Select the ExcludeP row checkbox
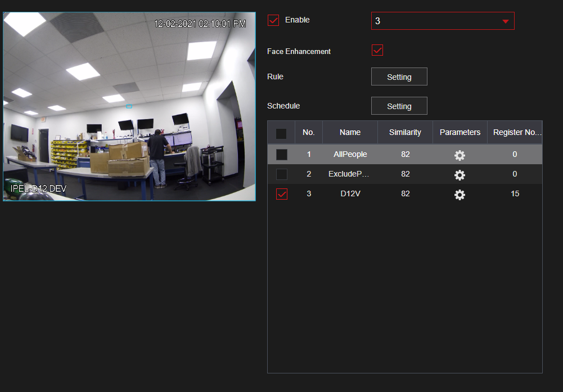Screen dimensions: 563x392 point(281,174)
